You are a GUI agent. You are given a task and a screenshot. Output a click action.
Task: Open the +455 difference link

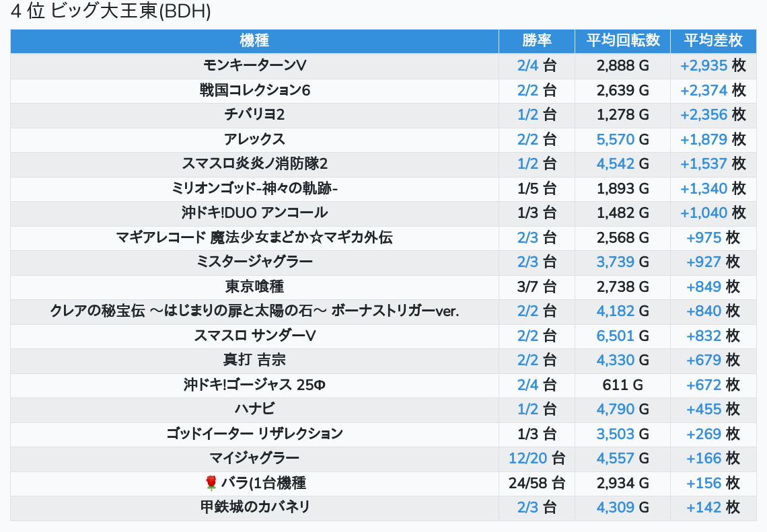click(704, 410)
